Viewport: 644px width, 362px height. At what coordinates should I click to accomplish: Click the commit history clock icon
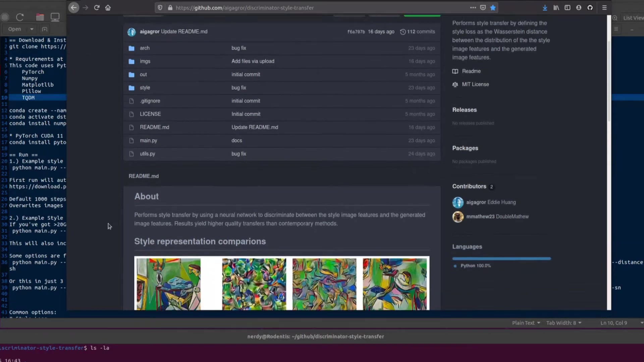tap(403, 32)
